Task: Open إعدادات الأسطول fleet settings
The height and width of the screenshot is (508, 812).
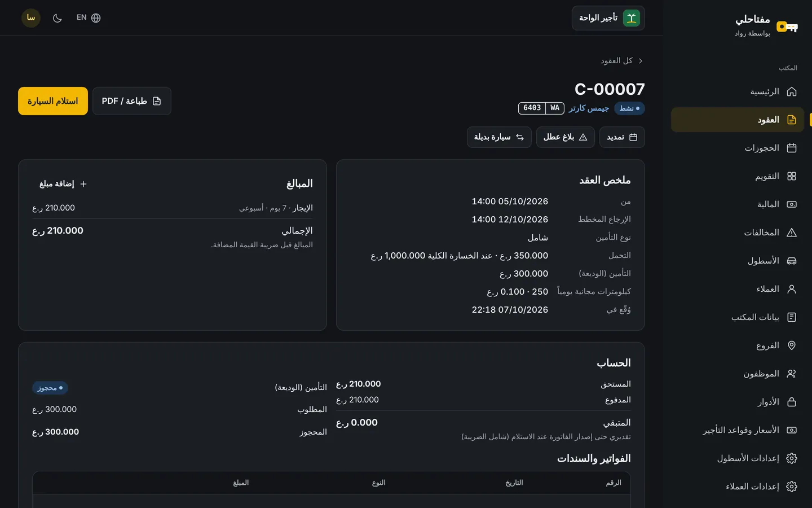Action: (x=738, y=458)
